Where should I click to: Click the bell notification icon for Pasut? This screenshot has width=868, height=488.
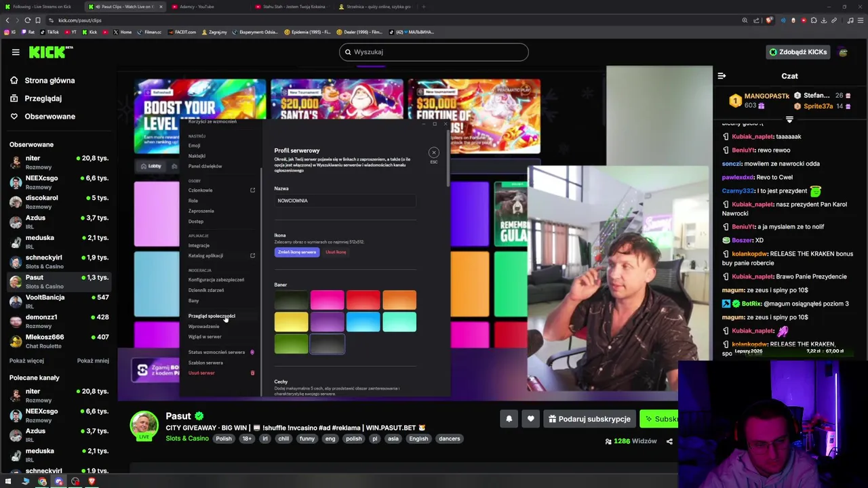coord(509,419)
